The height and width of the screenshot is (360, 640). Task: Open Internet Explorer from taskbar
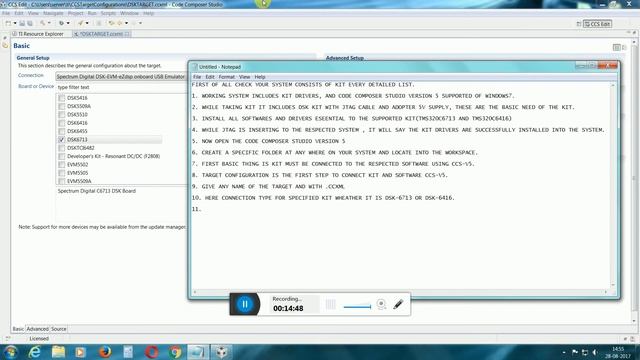[x=35, y=352]
